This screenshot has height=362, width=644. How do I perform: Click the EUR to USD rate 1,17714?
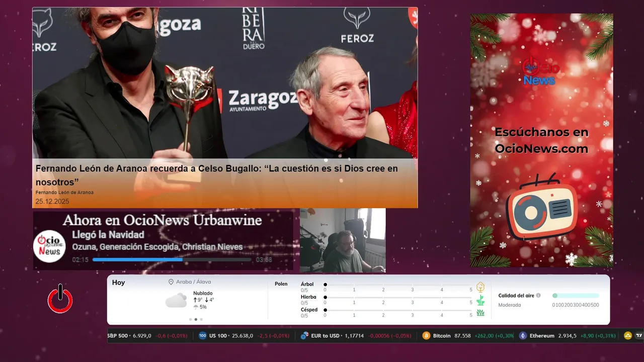(x=354, y=335)
